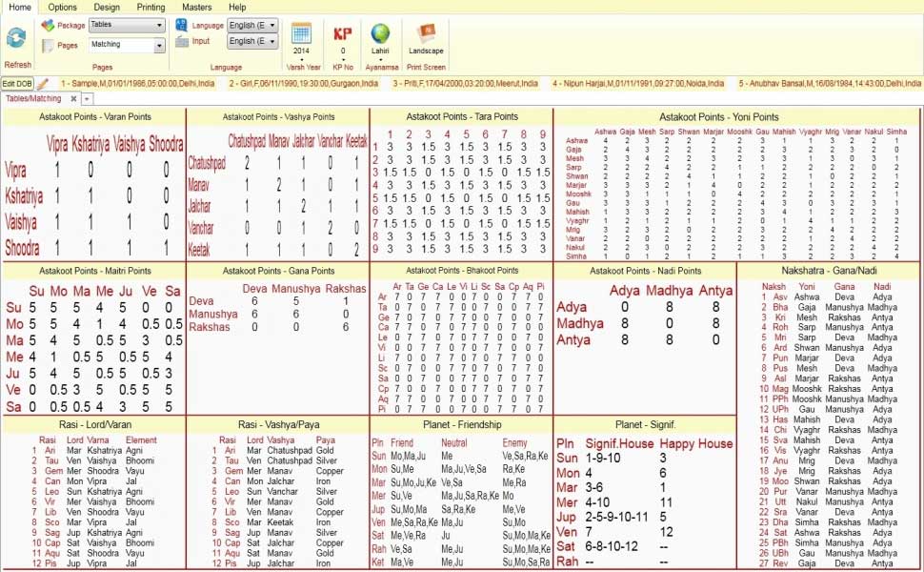Screen dimensions: 924x572
Task: Open the Masters ribbon tab
Action: [x=197, y=7]
